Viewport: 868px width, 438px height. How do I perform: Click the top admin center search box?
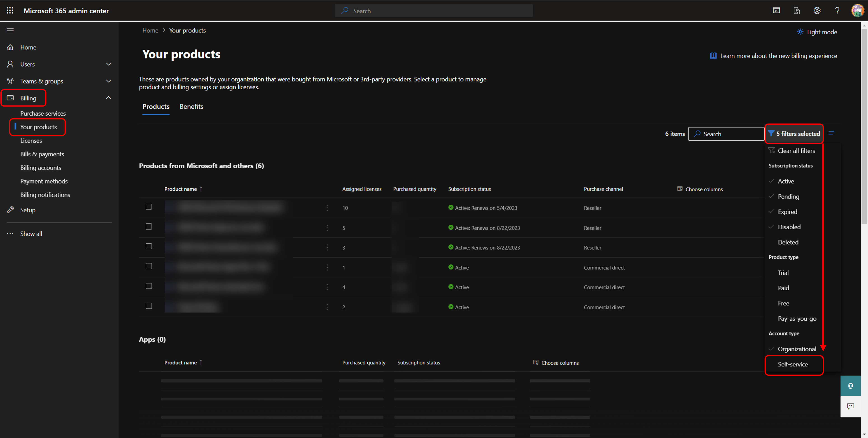[434, 11]
